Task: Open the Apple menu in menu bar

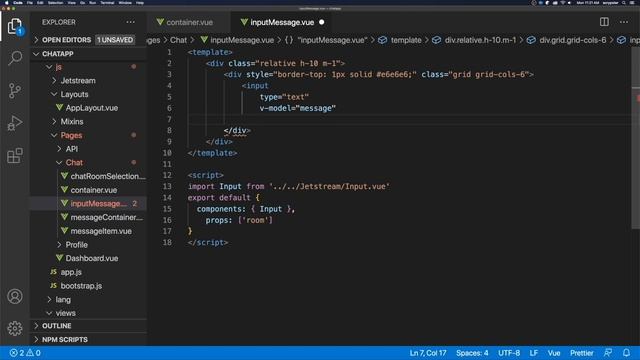Action: point(6,2)
